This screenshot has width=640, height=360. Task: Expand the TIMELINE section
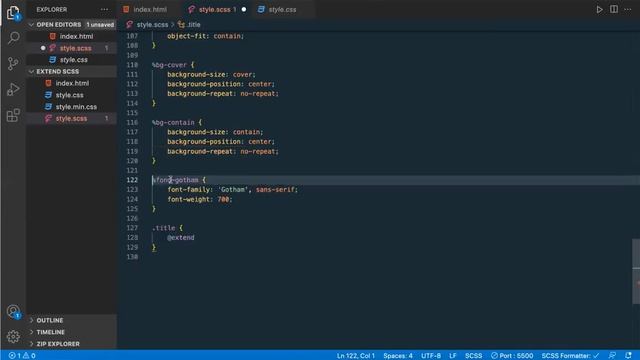click(50, 332)
